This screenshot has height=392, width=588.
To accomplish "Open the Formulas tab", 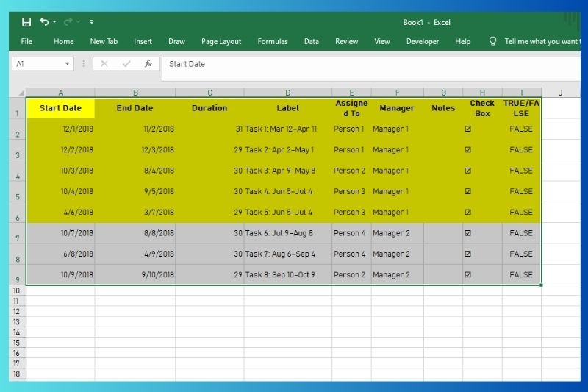I will [273, 41].
